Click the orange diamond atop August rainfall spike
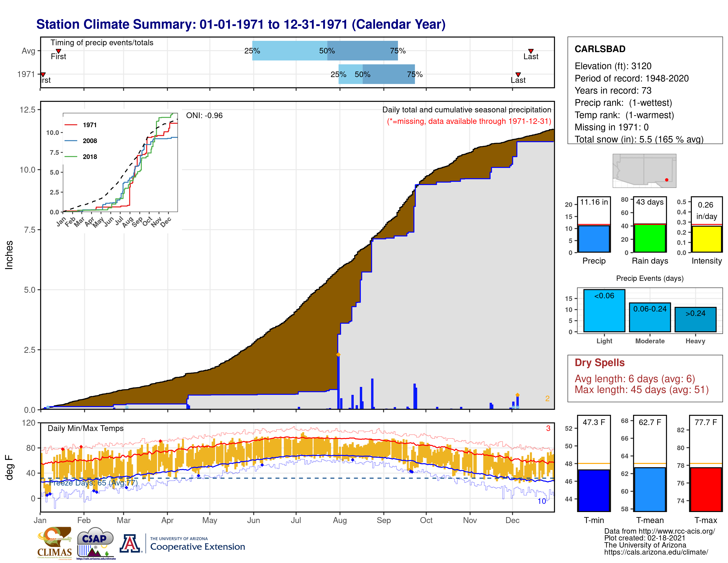The width and height of the screenshot is (728, 563). click(338, 355)
